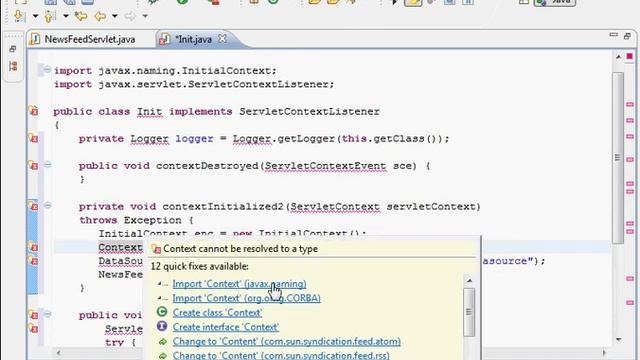640x360 pixels.
Task: Open the Forward history dropdown arrow
Action: 145,16
